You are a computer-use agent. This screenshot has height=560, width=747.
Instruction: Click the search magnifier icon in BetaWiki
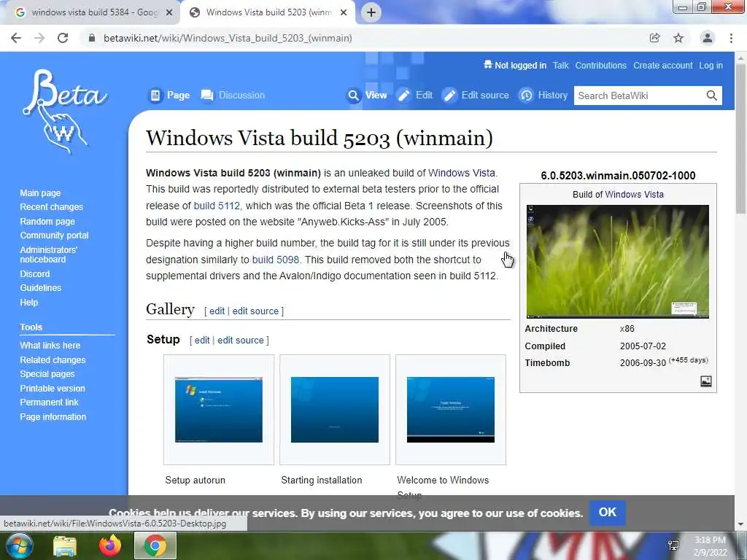[712, 96]
